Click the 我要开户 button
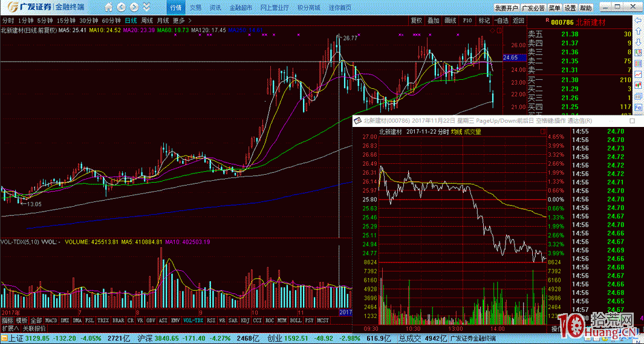Viewport: 644px width, 344px height. coord(506,8)
